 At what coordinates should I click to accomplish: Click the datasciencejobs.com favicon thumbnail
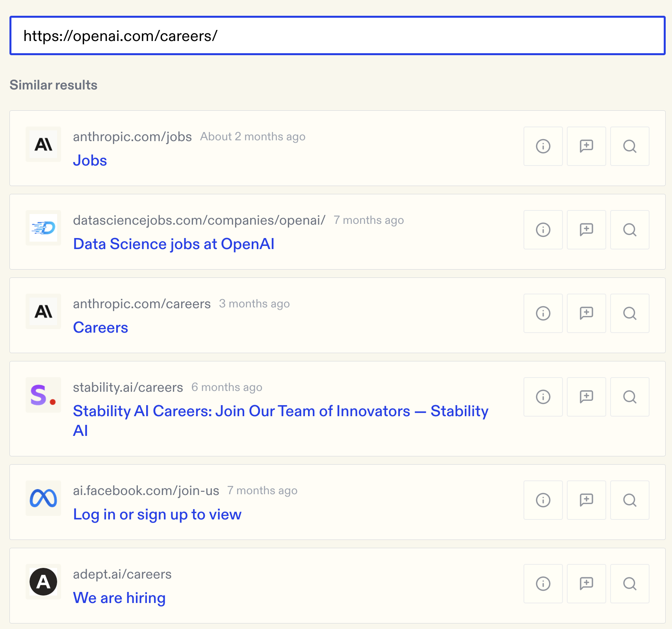(x=43, y=228)
